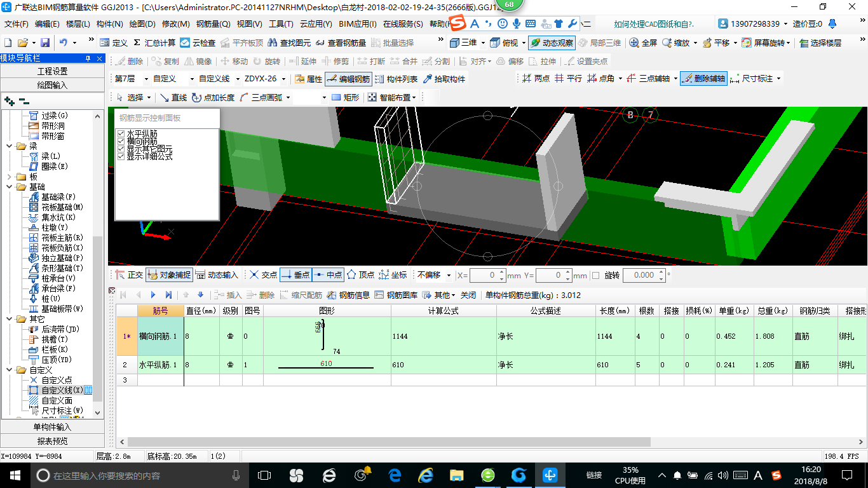Activate 删除辅轴 delete auxiliary axis
Screen dimensions: 868x488
(703, 79)
